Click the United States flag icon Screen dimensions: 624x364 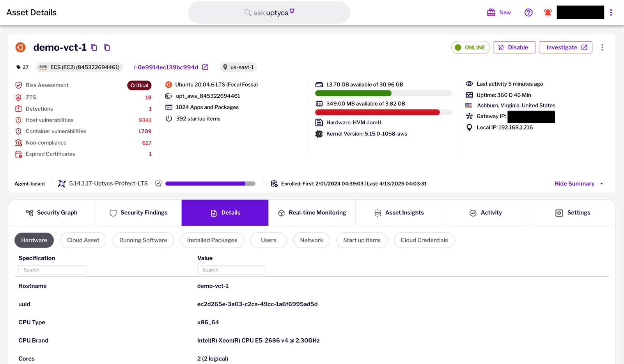click(x=469, y=106)
